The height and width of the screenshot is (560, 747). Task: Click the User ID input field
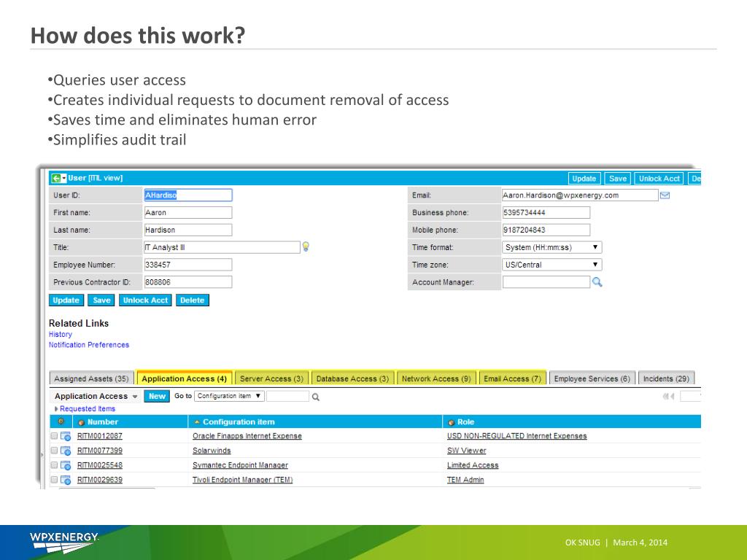(187, 195)
